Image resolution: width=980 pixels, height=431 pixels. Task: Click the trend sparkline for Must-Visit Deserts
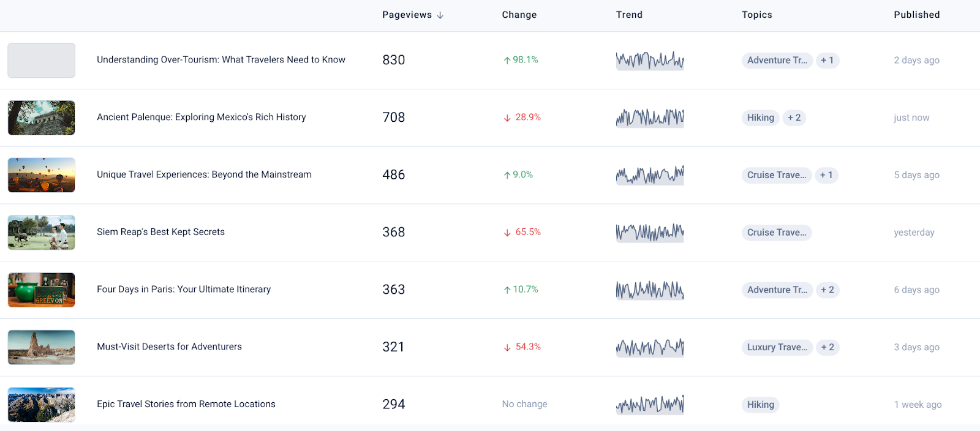(x=650, y=347)
